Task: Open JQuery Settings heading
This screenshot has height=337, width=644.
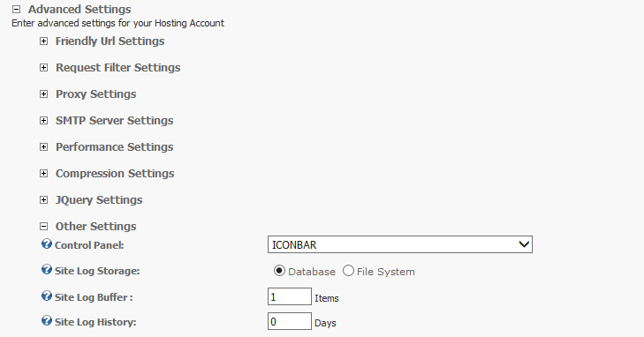Action: tap(99, 199)
